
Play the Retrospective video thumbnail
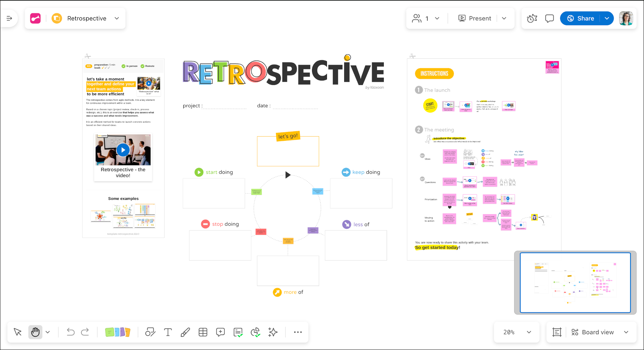123,150
